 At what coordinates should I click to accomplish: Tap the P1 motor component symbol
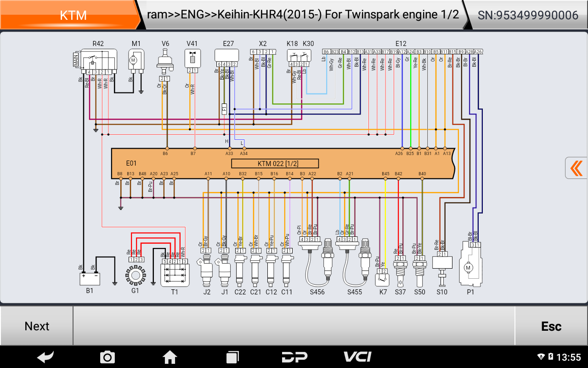click(470, 267)
